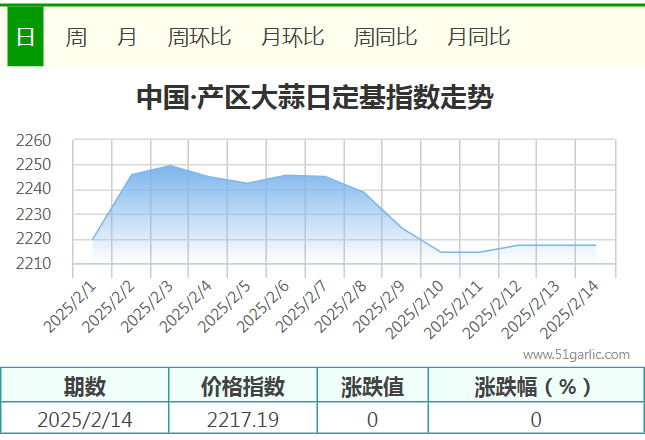This screenshot has width=645, height=440.
Task: Click the 2025/2/10 x-axis date label
Action: click(x=415, y=310)
